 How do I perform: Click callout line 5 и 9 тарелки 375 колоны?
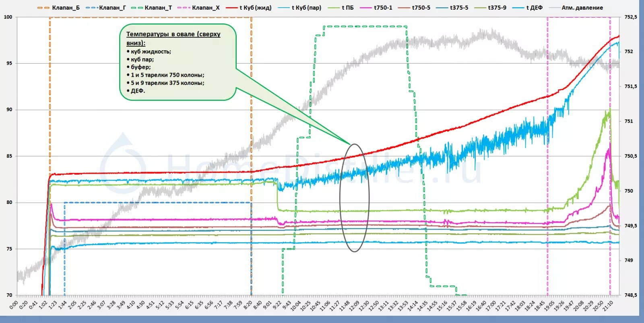[x=165, y=83]
